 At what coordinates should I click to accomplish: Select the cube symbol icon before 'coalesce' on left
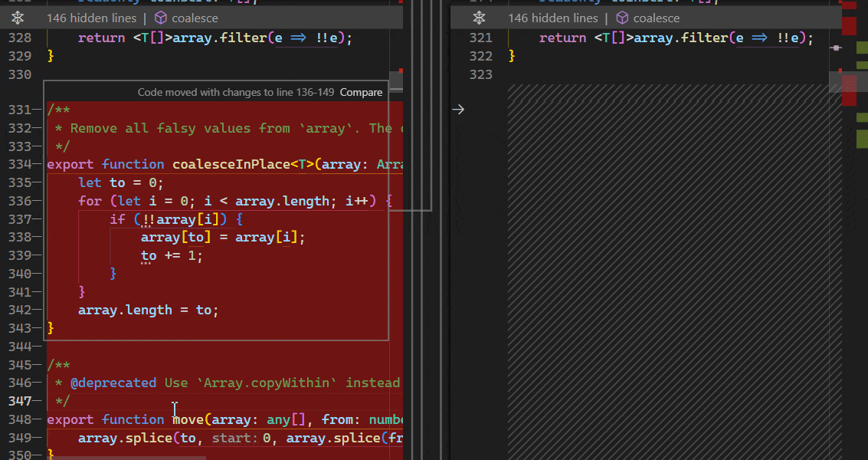159,18
